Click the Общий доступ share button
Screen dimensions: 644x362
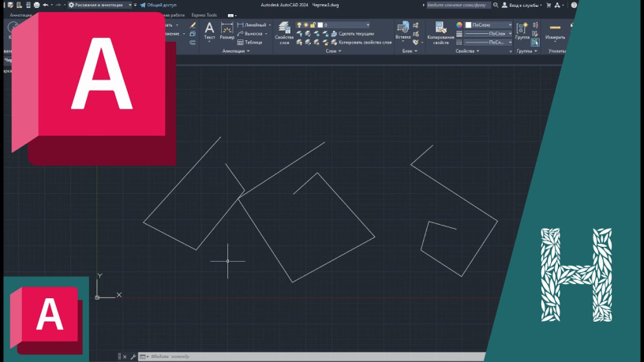[x=158, y=5]
